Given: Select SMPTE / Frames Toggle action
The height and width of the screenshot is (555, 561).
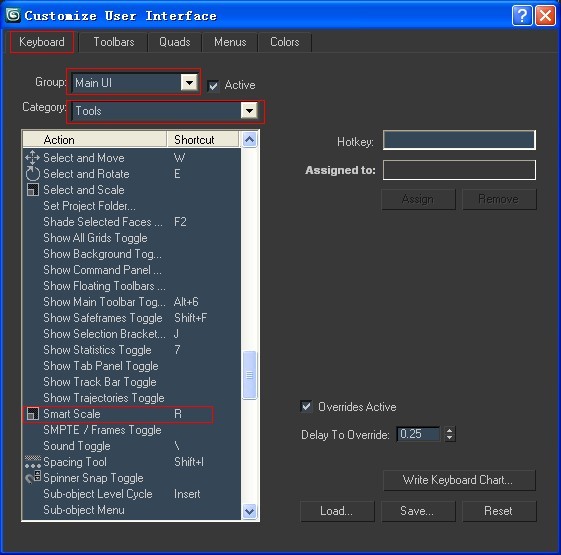Looking at the screenshot, I should click(x=132, y=430).
